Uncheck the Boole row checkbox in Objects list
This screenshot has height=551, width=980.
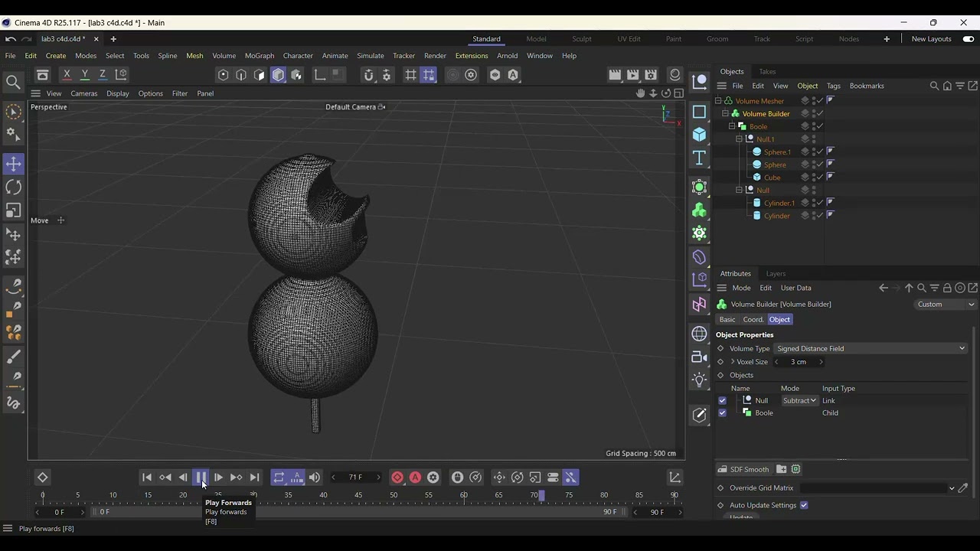(722, 413)
